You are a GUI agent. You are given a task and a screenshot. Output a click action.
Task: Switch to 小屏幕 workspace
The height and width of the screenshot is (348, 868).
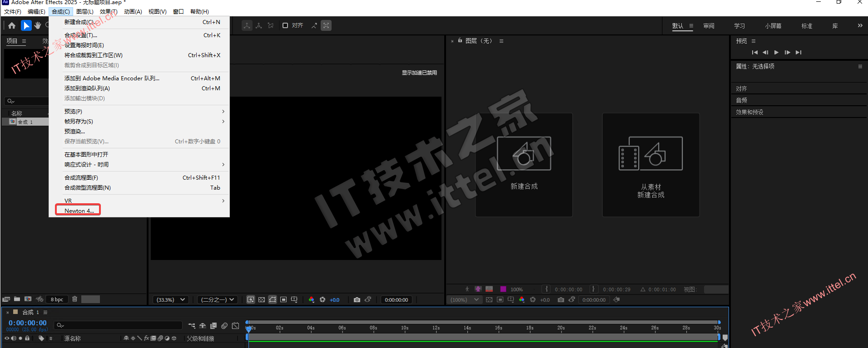(x=773, y=26)
